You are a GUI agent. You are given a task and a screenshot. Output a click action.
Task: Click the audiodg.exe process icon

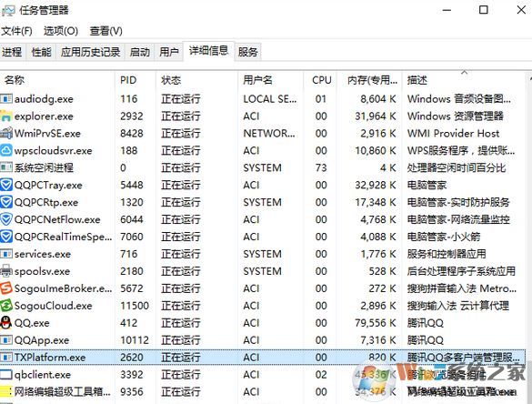coord(6,99)
